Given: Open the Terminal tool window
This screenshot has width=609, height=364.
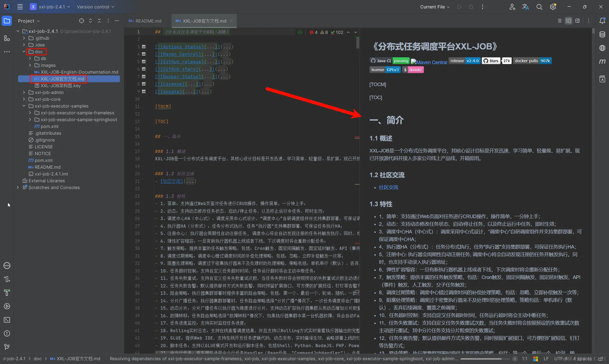Looking at the screenshot, I should 7,320.
